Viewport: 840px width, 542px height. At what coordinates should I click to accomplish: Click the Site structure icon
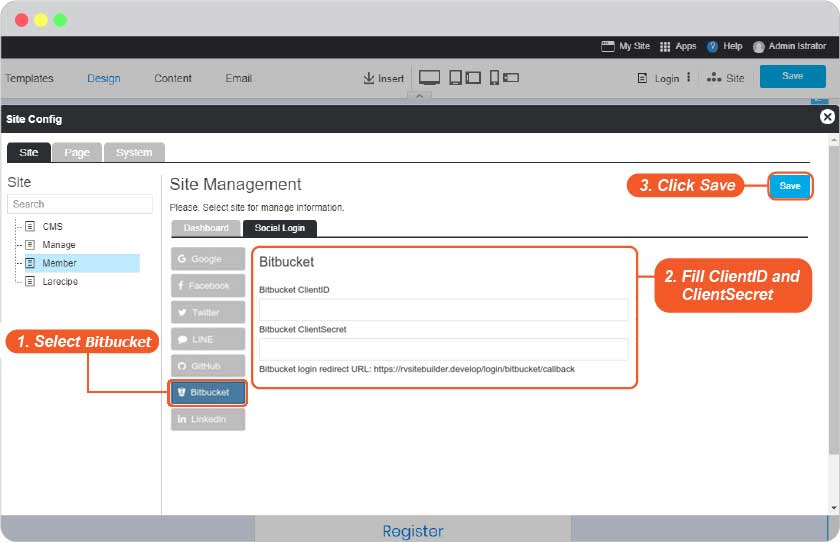[714, 78]
